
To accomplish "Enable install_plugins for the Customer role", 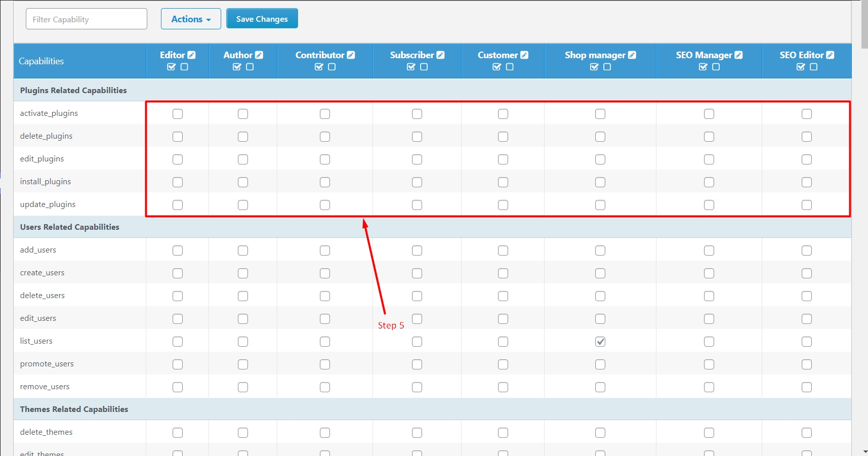I will pyautogui.click(x=503, y=182).
